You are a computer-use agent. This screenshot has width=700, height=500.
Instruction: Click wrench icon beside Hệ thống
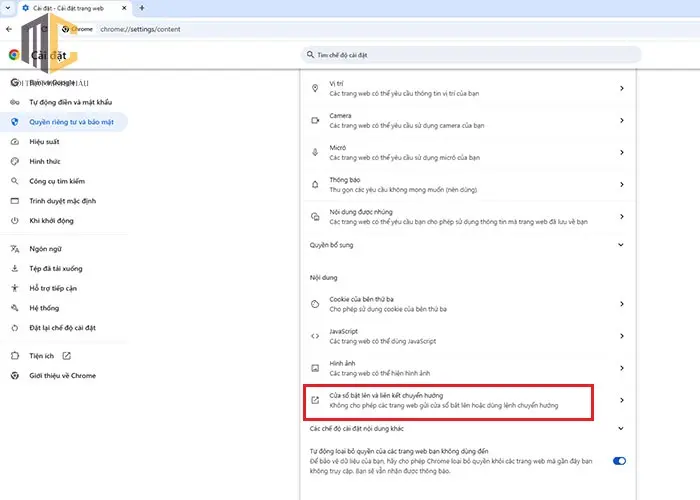[x=15, y=308]
